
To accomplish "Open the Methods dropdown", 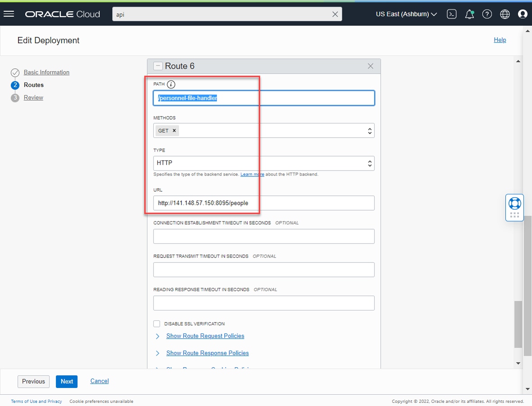I will point(369,131).
